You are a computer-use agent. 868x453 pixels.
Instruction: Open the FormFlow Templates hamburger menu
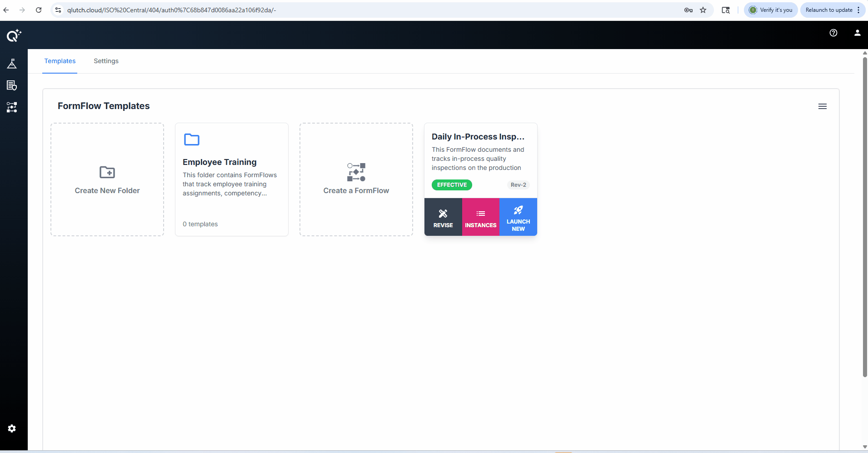click(823, 106)
